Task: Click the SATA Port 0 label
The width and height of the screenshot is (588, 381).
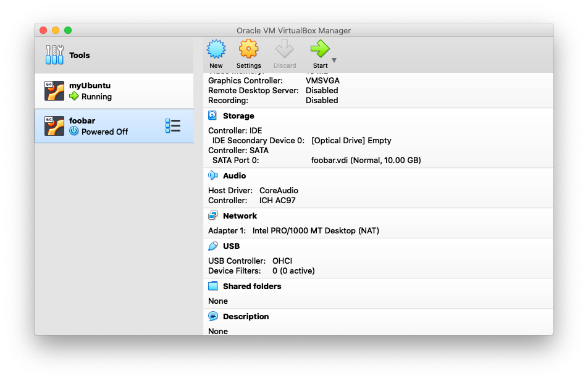Action: (235, 161)
